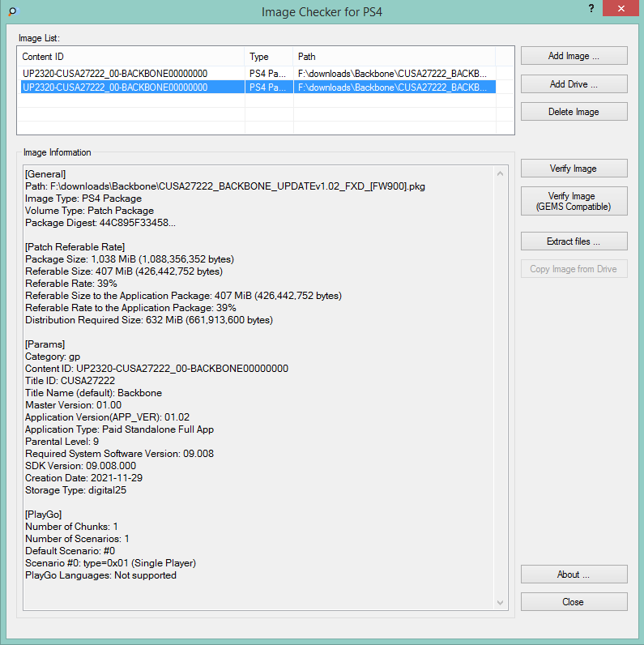Click the Parental Level: 9 line
This screenshot has width=644, height=645.
tap(62, 442)
